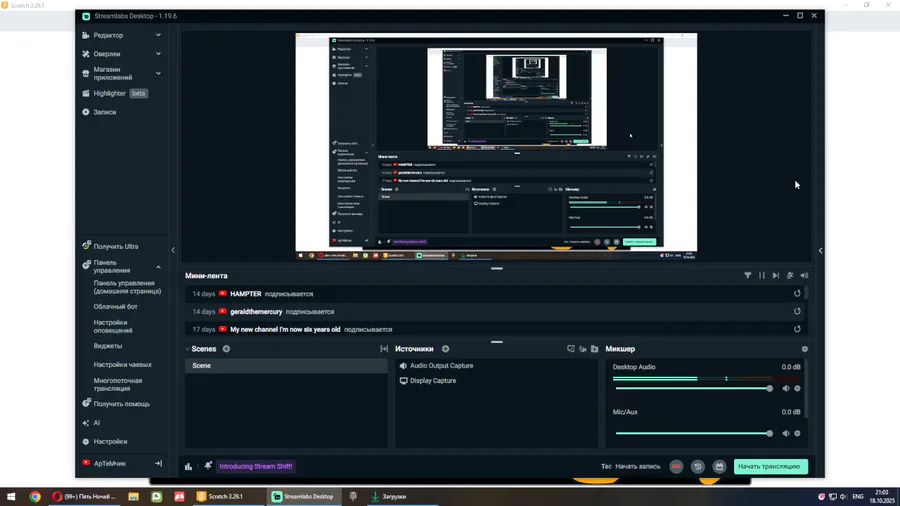Viewport: 900px width, 506px height.
Task: Click Начать трансляцию button
Action: coord(770,466)
